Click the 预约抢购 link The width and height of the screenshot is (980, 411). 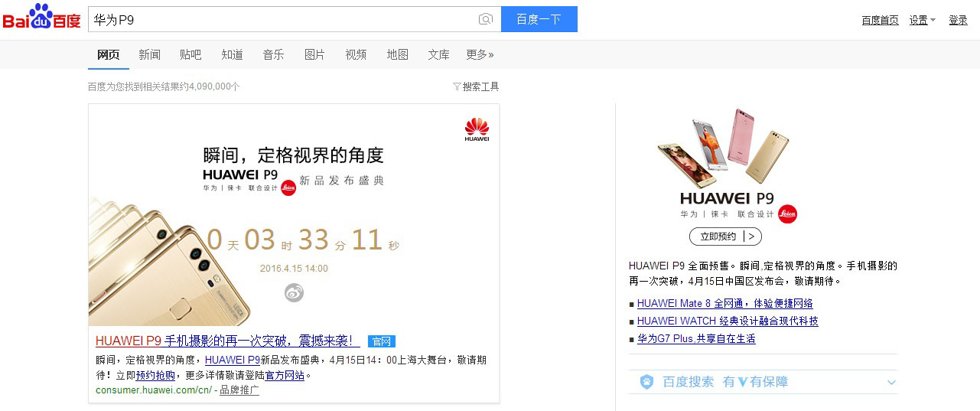(x=155, y=375)
